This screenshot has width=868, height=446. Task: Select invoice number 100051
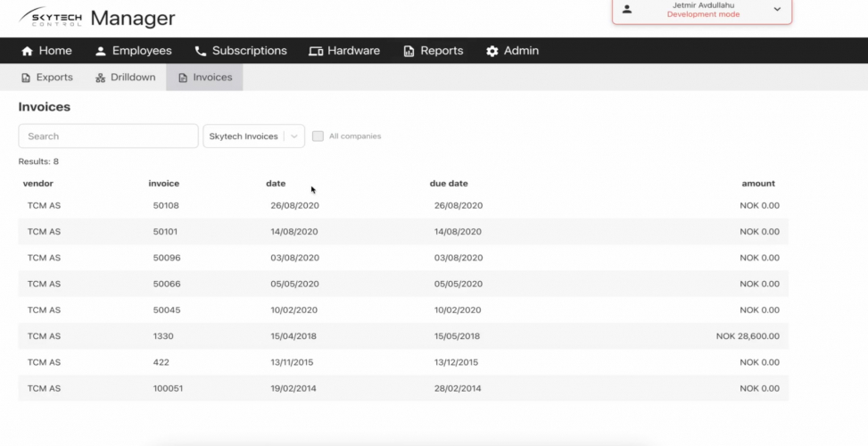[169, 388]
